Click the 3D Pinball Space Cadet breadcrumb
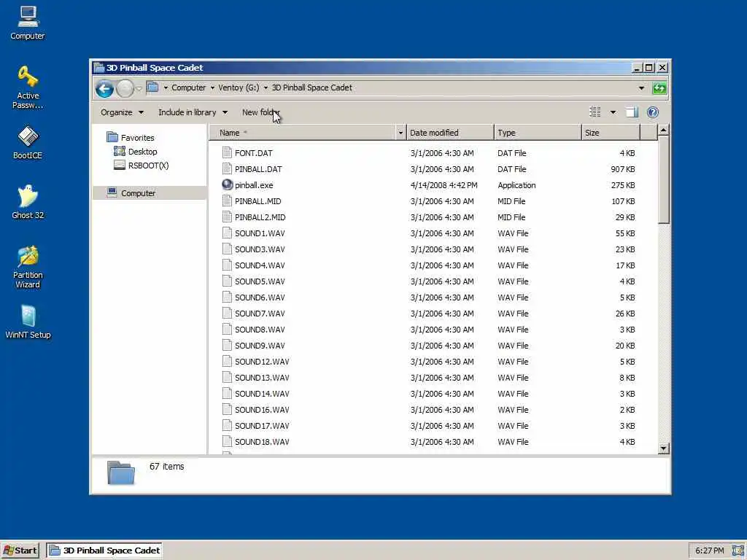Screen dimensions: 747x560 [312, 87]
